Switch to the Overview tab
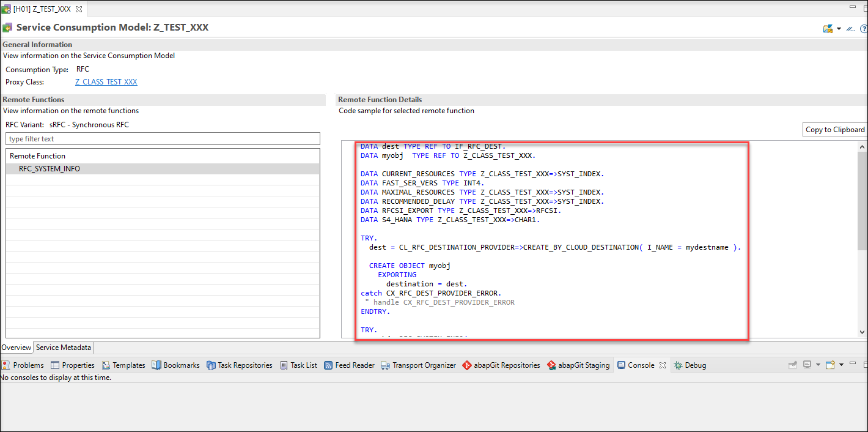The width and height of the screenshot is (868, 432). click(x=17, y=348)
